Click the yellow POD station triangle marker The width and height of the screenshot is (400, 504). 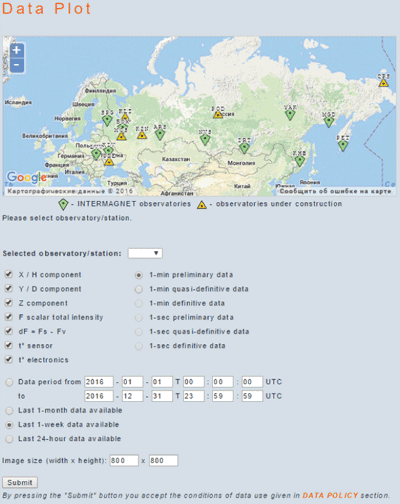[218, 115]
